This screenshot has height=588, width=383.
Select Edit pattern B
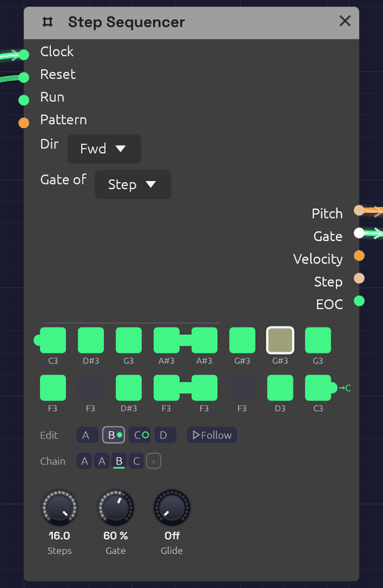(x=114, y=435)
